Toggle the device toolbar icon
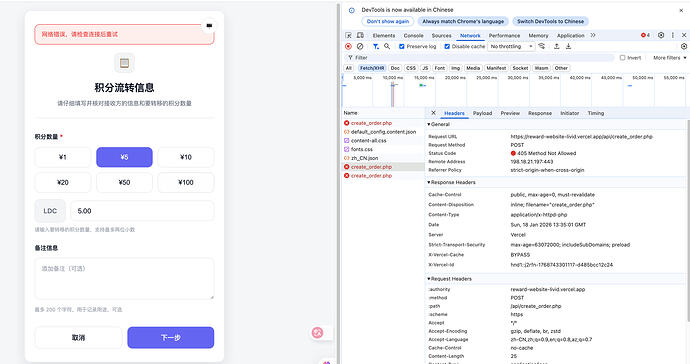This screenshot has width=690, height=364. coord(360,35)
